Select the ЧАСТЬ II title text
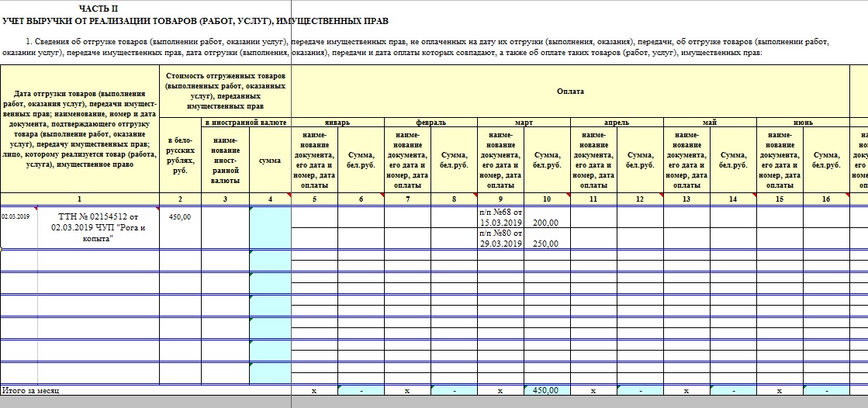Image resolution: width=868 pixels, height=408 pixels. [x=99, y=7]
